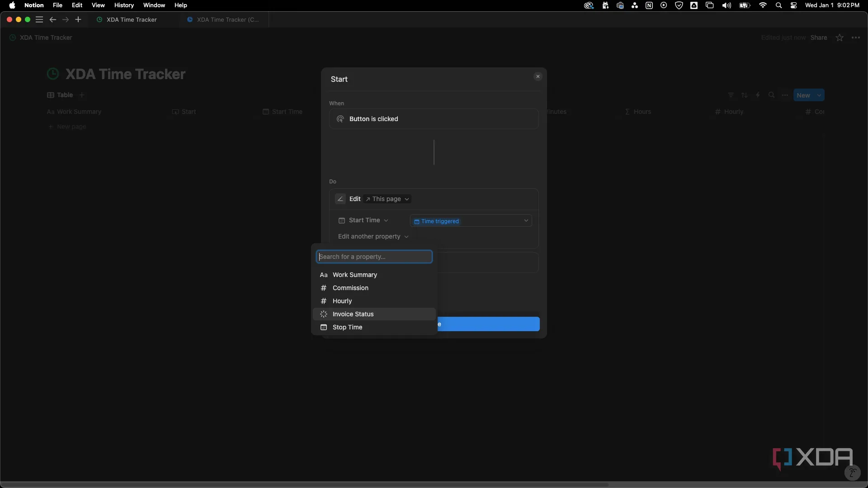The height and width of the screenshot is (488, 868).
Task: Expand the New button dropdown arrow
Action: click(x=819, y=95)
